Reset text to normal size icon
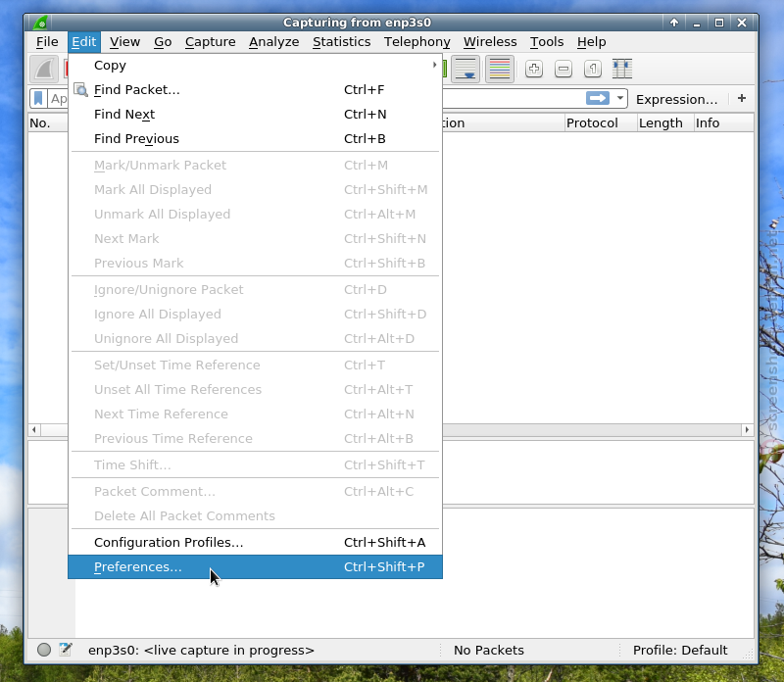 [593, 69]
